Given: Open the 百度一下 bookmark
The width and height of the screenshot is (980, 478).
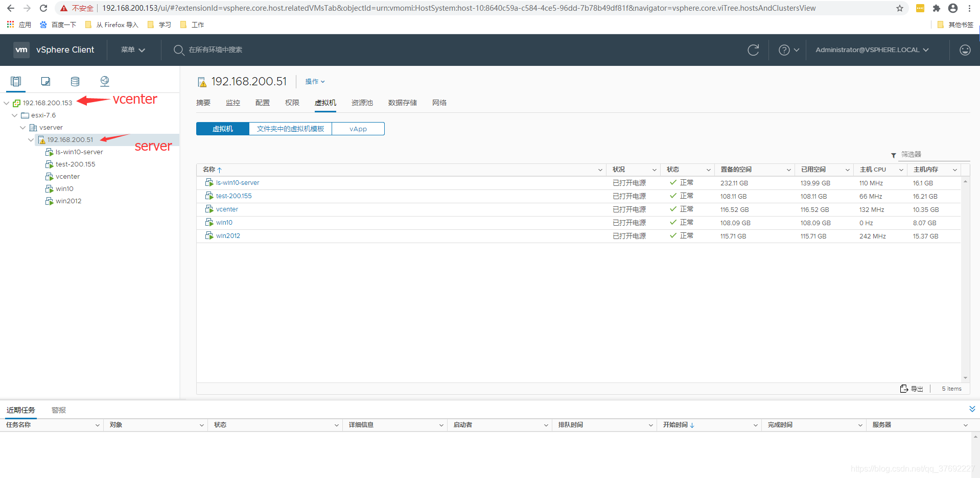Looking at the screenshot, I should [58, 25].
